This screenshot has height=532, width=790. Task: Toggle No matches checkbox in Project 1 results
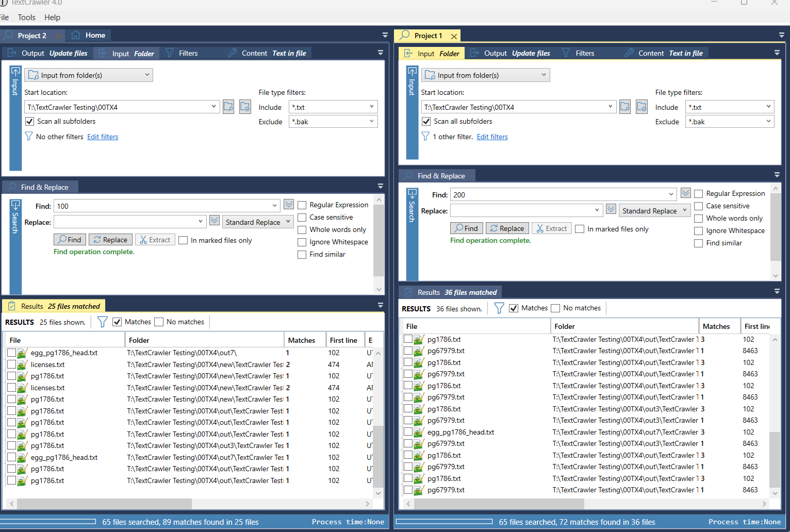(x=555, y=308)
